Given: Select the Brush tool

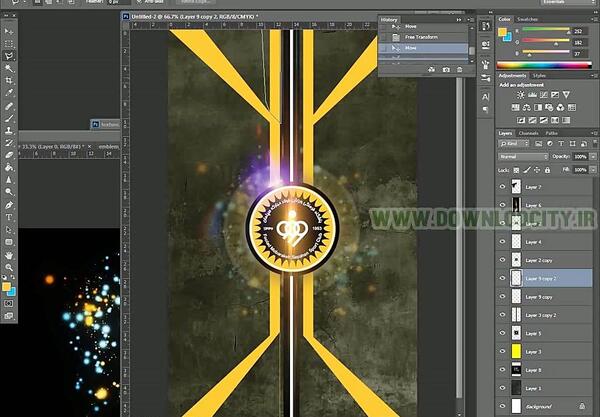Looking at the screenshot, I should tap(9, 118).
